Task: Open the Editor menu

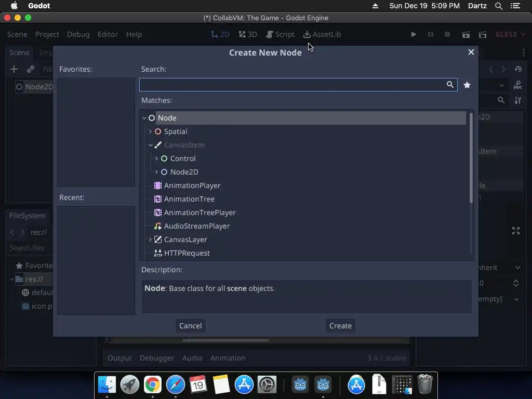Action: (108, 34)
